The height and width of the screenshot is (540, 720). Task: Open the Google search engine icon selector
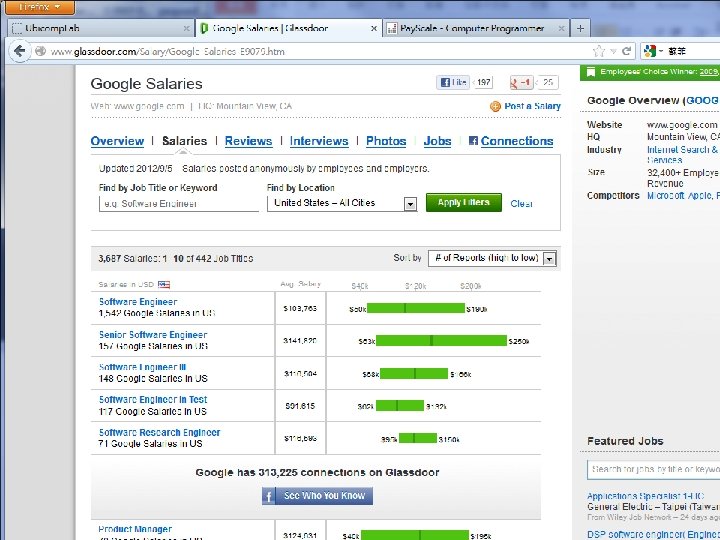(653, 51)
